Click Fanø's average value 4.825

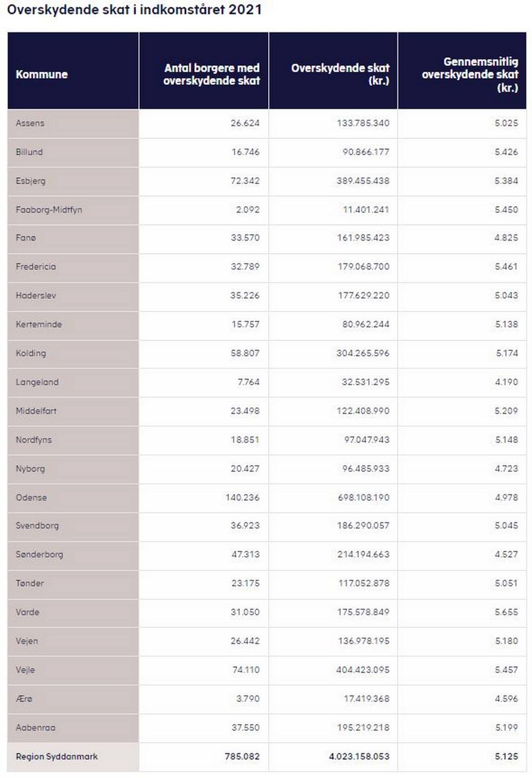pyautogui.click(x=507, y=238)
